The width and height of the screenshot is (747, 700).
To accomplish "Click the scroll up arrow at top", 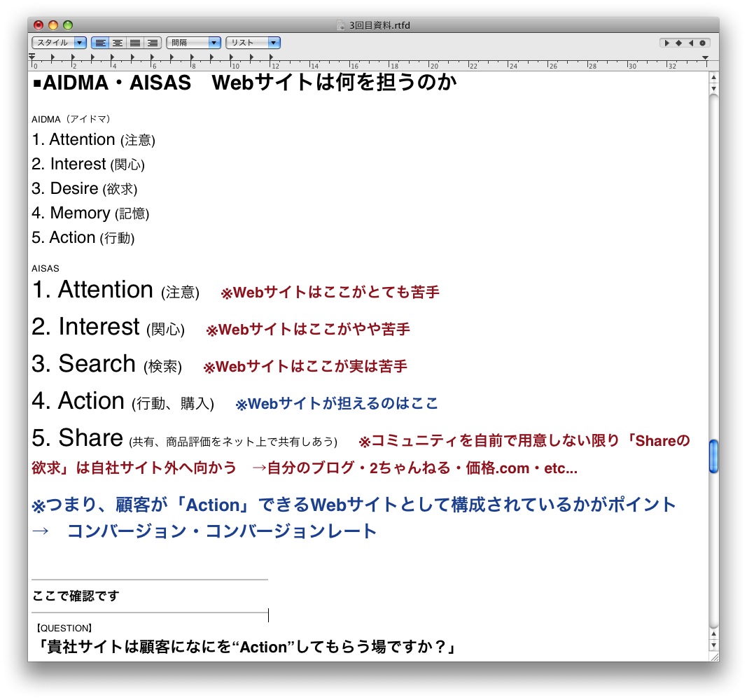I will pyautogui.click(x=713, y=78).
